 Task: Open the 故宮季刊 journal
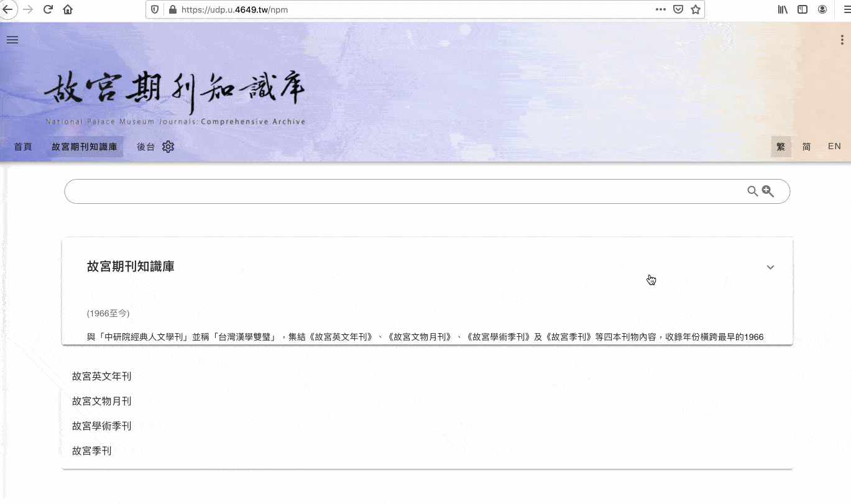click(92, 451)
